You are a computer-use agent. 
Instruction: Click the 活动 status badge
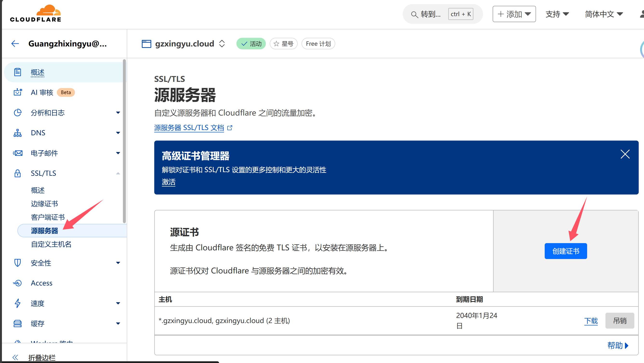pos(251,44)
